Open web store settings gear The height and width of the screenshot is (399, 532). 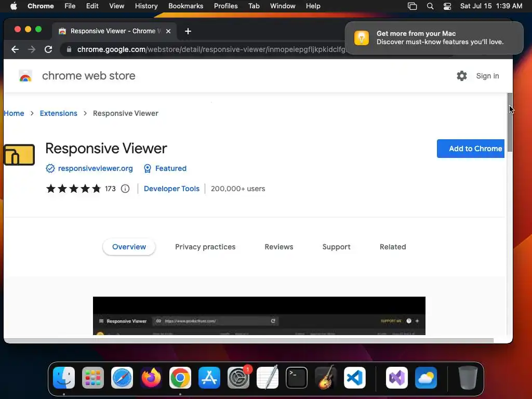coord(462,76)
